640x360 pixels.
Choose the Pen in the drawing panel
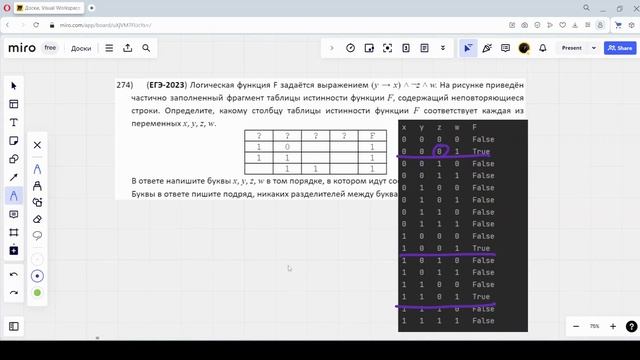(37, 169)
